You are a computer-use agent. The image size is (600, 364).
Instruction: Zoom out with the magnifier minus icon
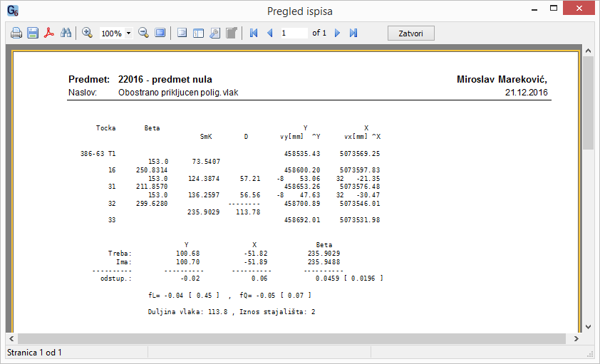pyautogui.click(x=143, y=33)
